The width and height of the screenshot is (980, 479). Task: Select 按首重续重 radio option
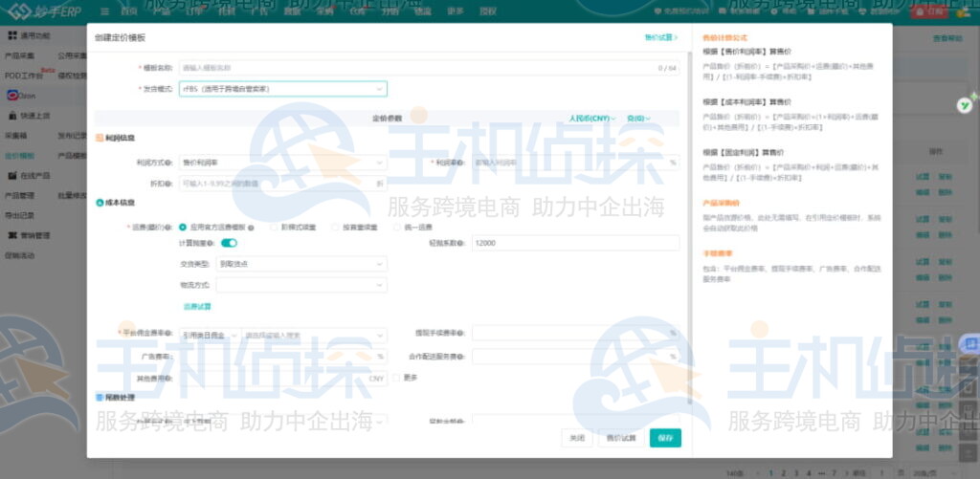click(x=335, y=228)
